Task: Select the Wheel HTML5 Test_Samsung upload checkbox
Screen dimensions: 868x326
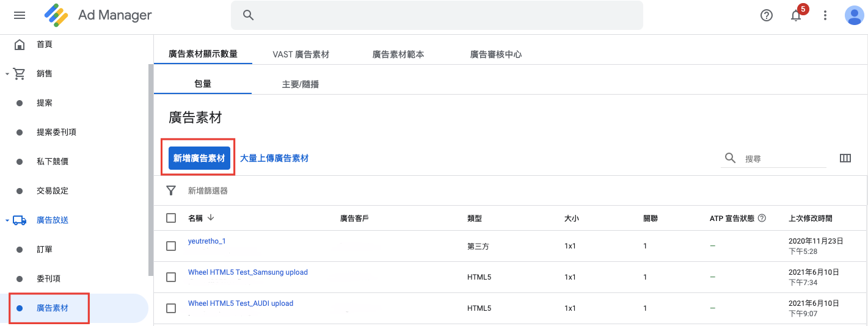Action: coord(171,277)
